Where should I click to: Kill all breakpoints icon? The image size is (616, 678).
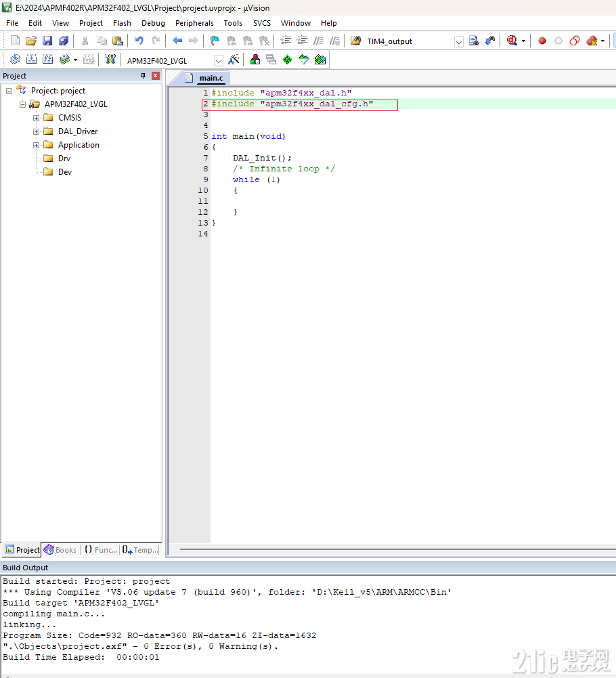(x=592, y=41)
